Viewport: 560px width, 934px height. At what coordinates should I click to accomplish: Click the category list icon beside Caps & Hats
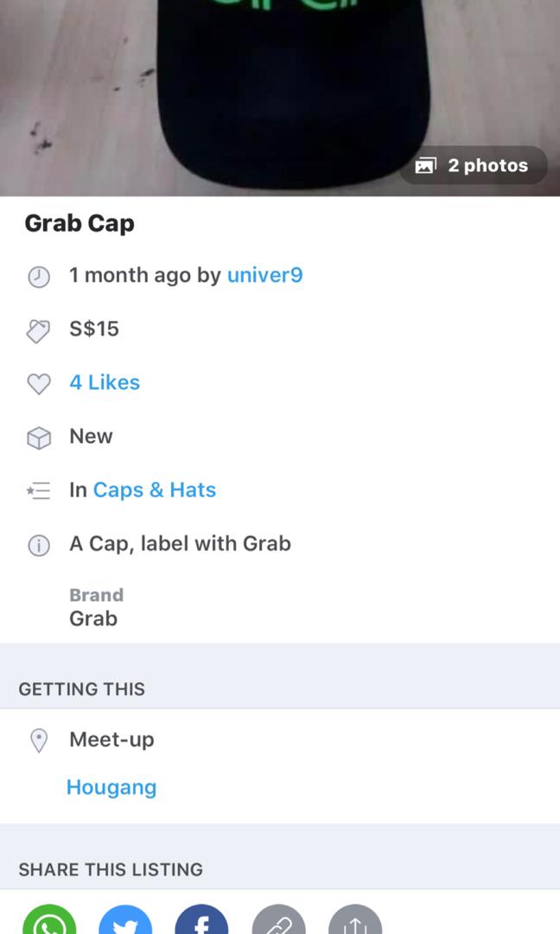pyautogui.click(x=39, y=491)
